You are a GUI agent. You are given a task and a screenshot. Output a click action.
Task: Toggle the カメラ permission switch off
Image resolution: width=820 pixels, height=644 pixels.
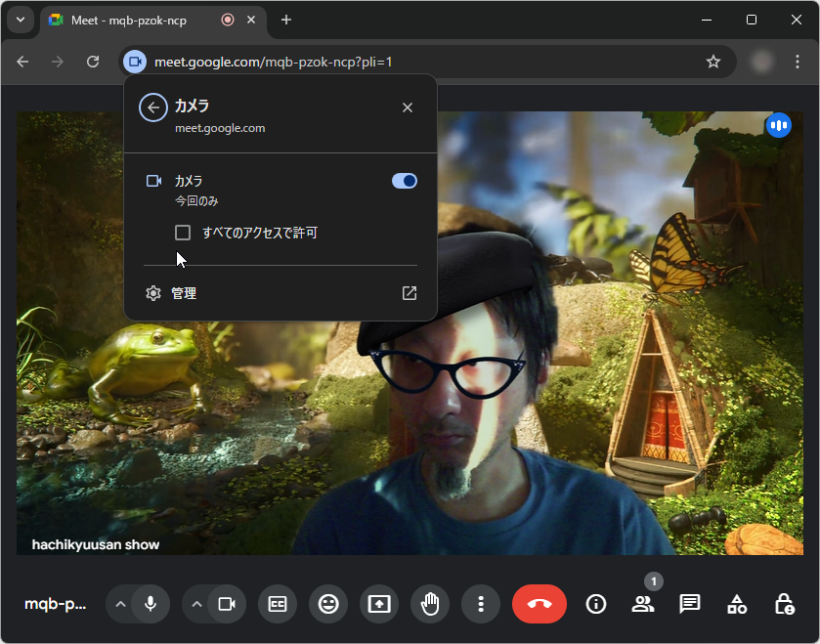[x=404, y=180]
